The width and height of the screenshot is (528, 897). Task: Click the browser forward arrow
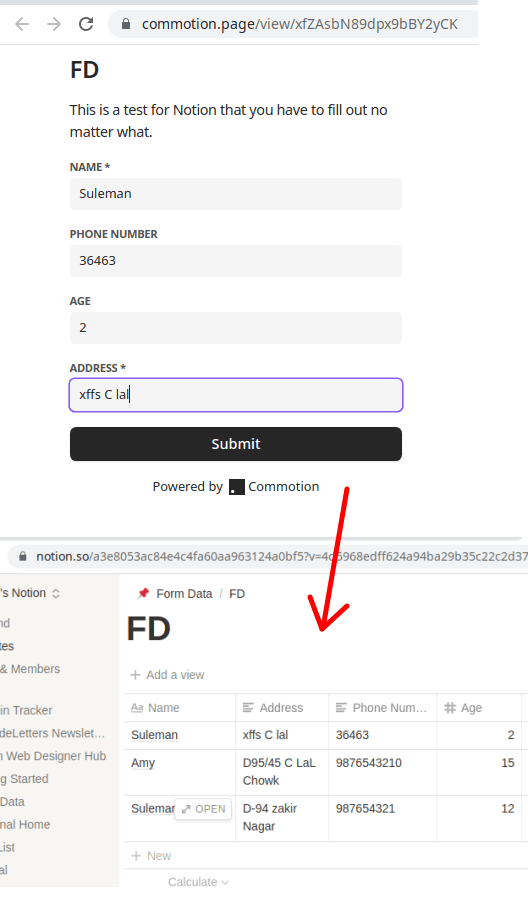[x=54, y=24]
